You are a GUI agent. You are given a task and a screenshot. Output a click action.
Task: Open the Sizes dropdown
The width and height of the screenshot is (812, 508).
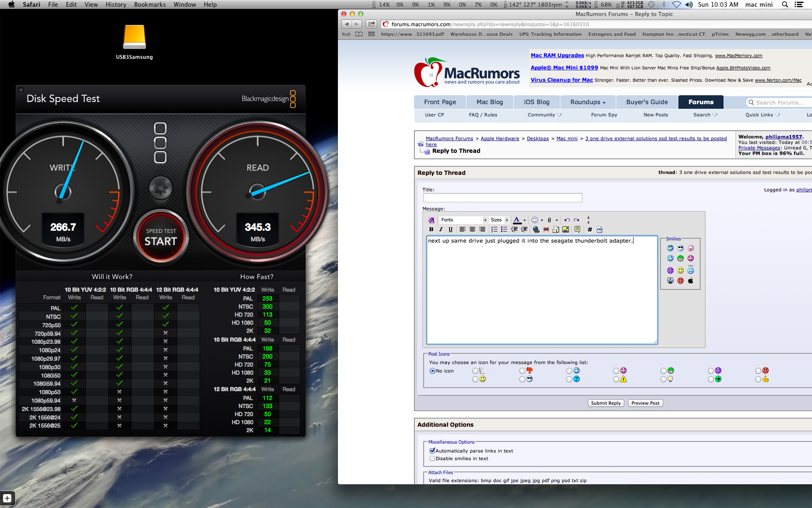[x=499, y=220]
